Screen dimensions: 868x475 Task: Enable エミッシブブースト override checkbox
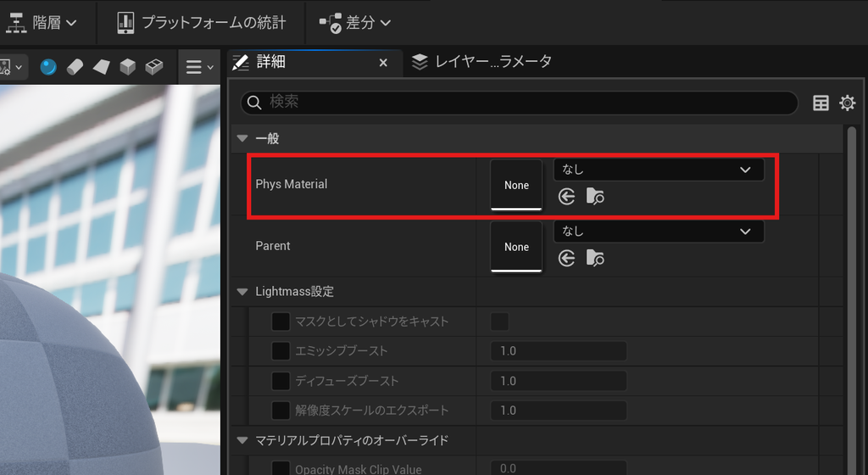[281, 351]
